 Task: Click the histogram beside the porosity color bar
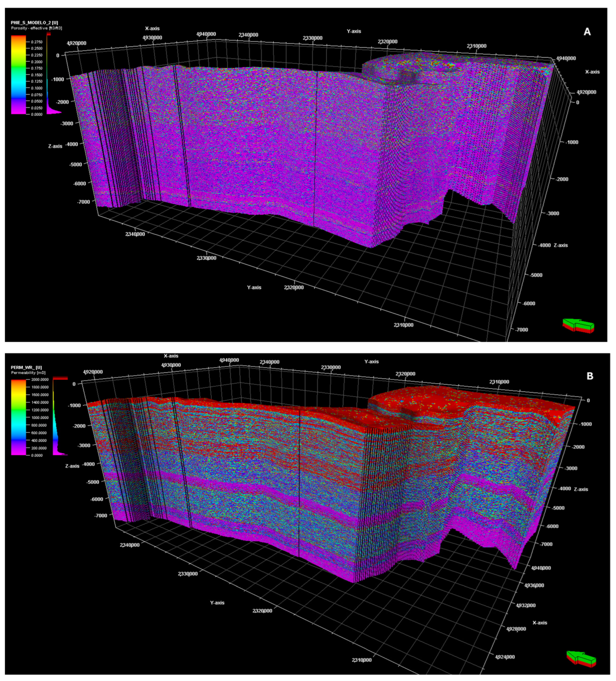click(x=54, y=74)
